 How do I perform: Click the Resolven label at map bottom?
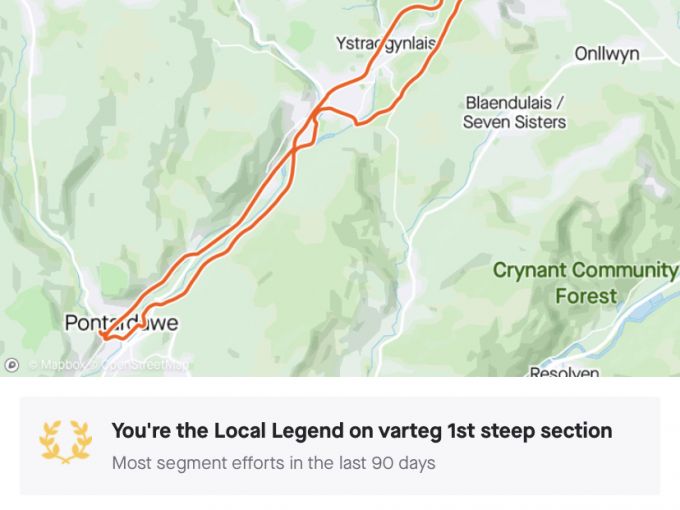coord(564,373)
